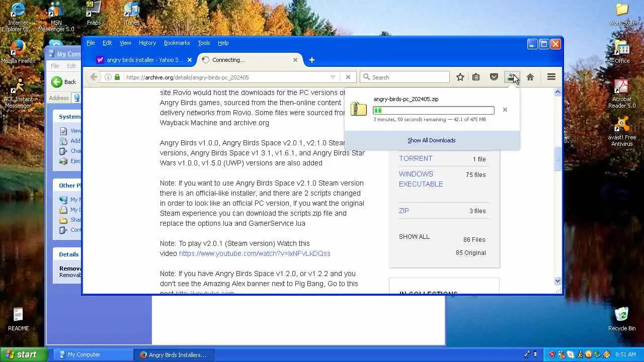This screenshot has height=362, width=644.
Task: Click the orange avast tray icon
Action: (x=588, y=354)
